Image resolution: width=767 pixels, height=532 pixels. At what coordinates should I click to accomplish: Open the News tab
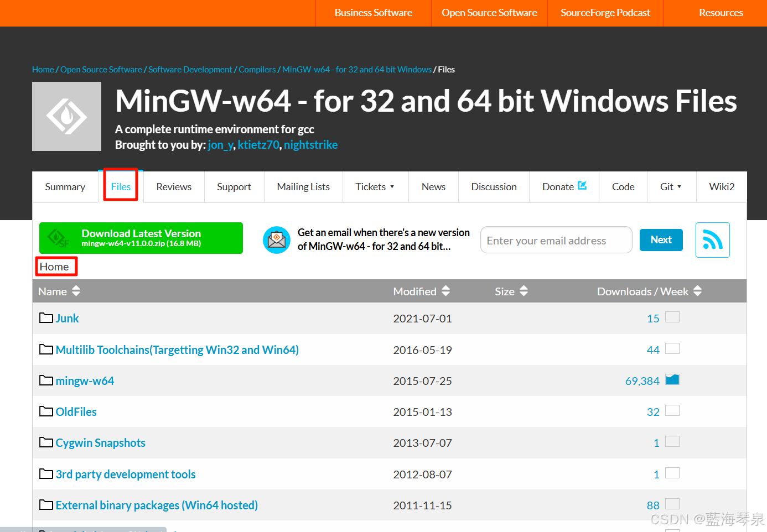pyautogui.click(x=433, y=187)
